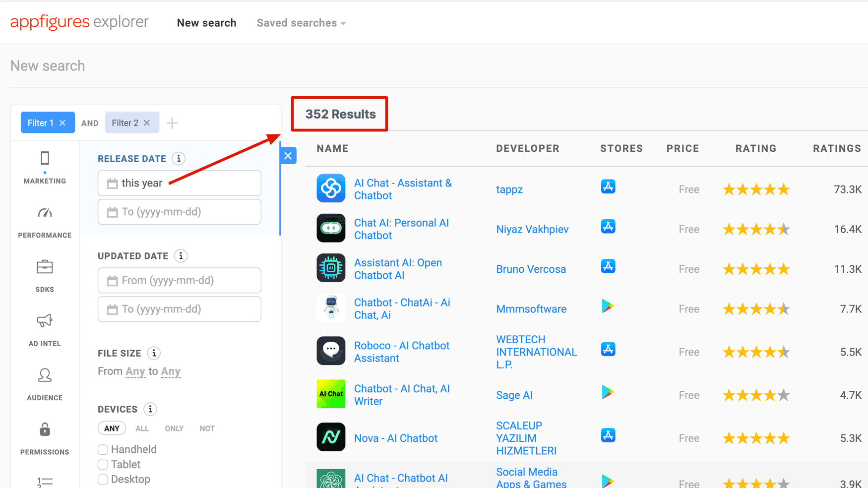
Task: Open Nova - AI Chatbot app link
Action: click(396, 438)
